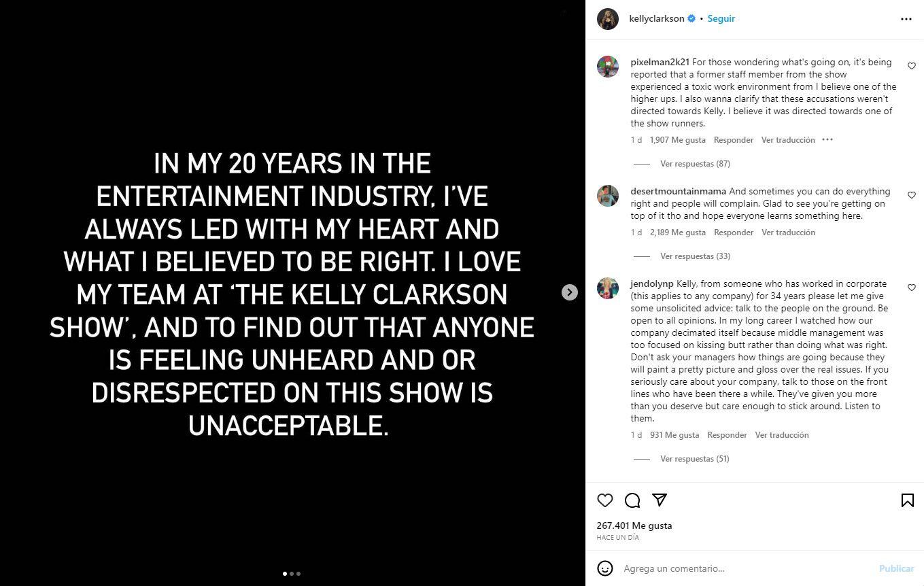Open post options three-dot menu
This screenshot has height=586, width=924.
pos(906,19)
